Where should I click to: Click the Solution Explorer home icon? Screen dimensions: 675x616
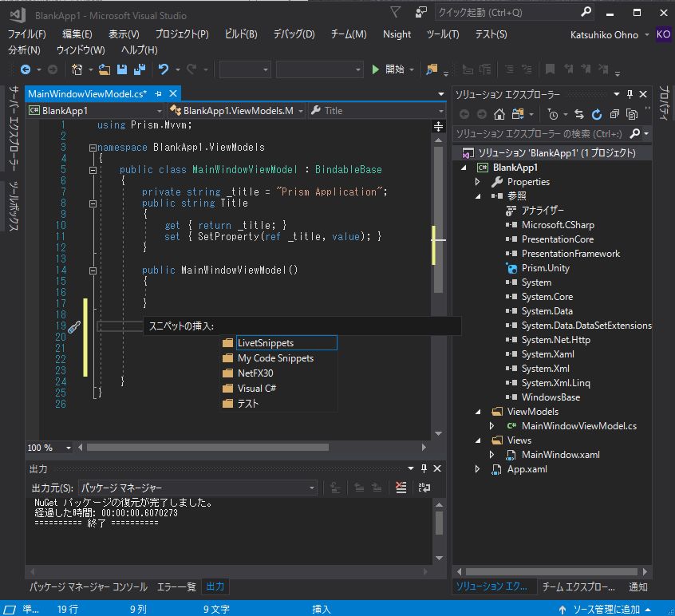coord(499,114)
